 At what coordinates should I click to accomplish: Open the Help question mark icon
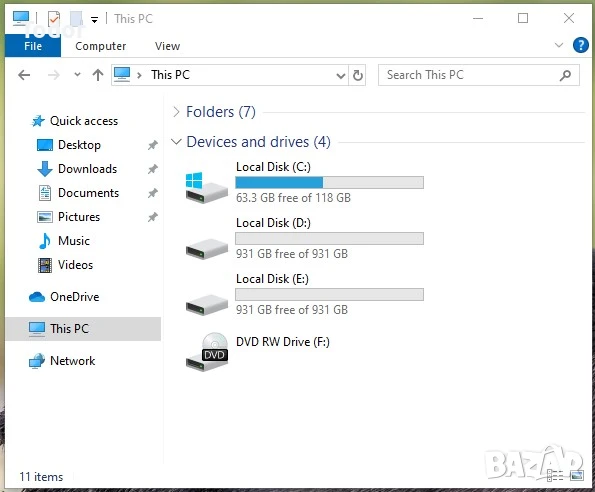coord(581,45)
